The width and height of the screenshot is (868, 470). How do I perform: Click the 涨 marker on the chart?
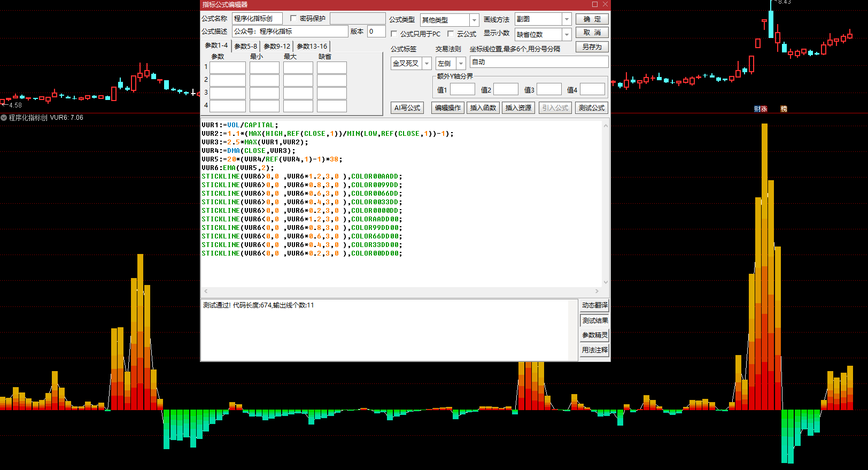(764, 109)
